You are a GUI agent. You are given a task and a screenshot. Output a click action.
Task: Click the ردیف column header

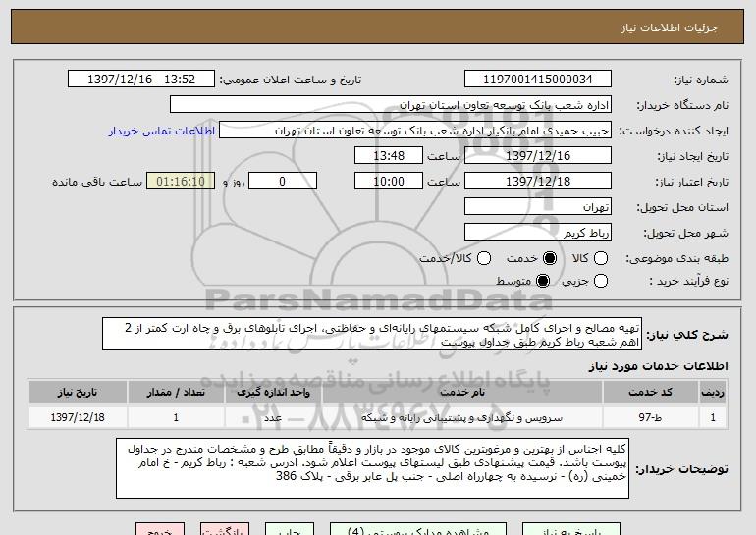(713, 393)
